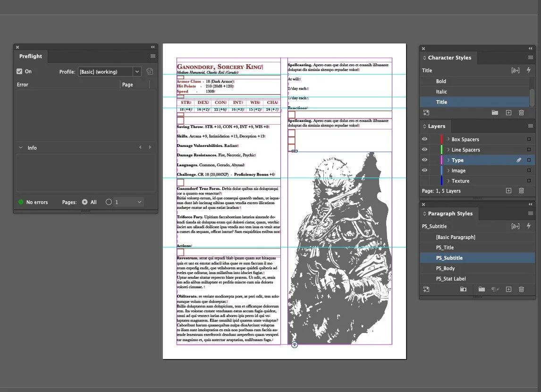This screenshot has height=392, width=541.
Task: Open the Preflight Profile dropdown
Action: coord(137,71)
